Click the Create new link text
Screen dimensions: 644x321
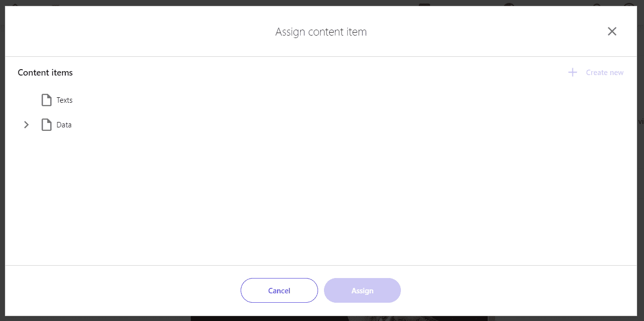[605, 73]
